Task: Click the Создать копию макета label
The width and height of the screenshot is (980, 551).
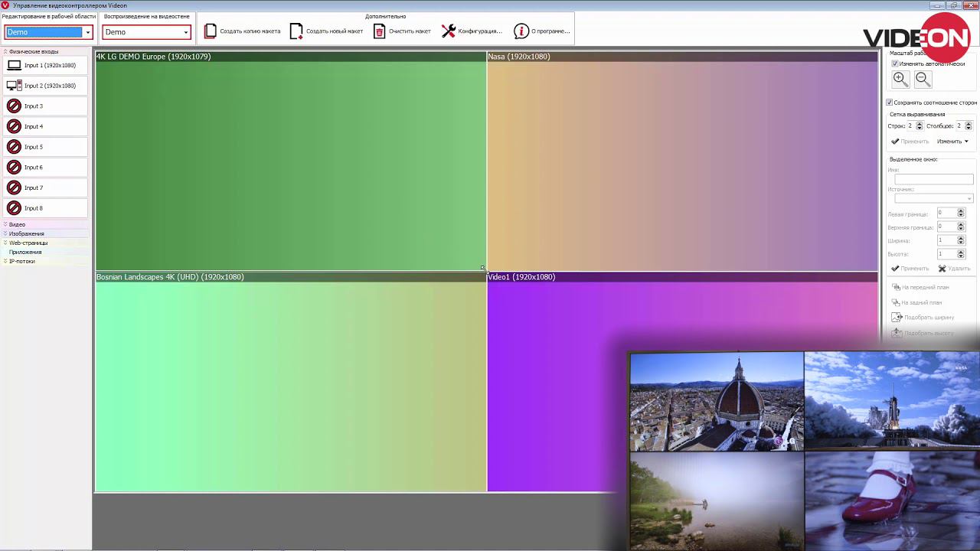Action: pyautogui.click(x=250, y=31)
